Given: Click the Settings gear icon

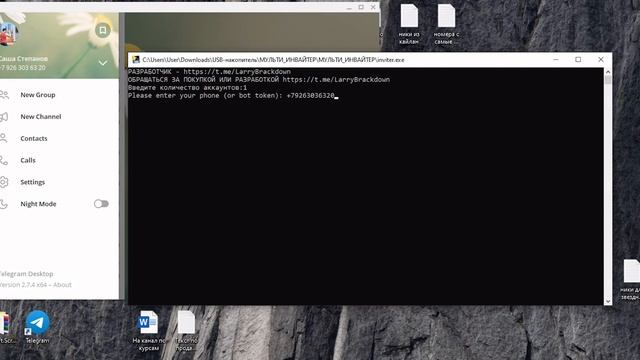Looking at the screenshot, I should 4,182.
